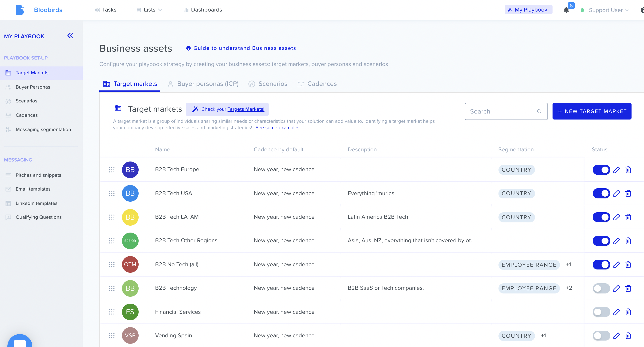The width and height of the screenshot is (644, 347).
Task: Follow the Targets Markets! link
Action: point(246,109)
